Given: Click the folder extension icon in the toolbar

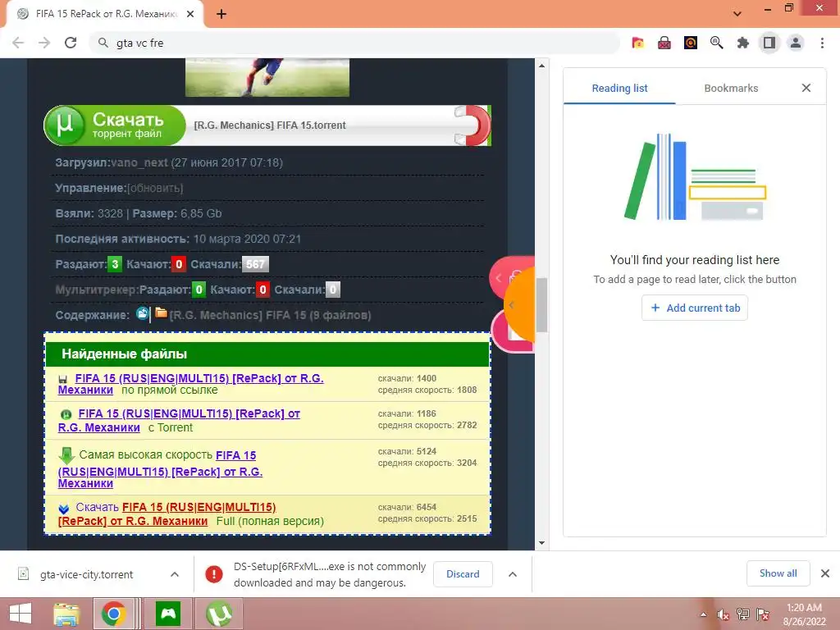Looking at the screenshot, I should 637,43.
